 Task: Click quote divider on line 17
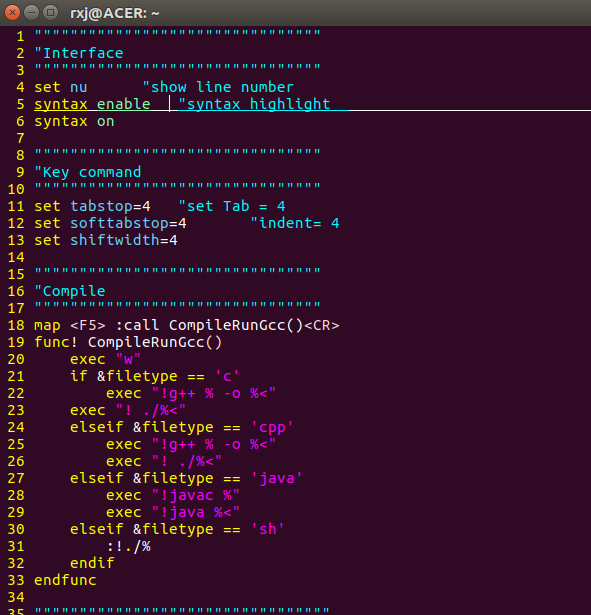[x=178, y=305]
